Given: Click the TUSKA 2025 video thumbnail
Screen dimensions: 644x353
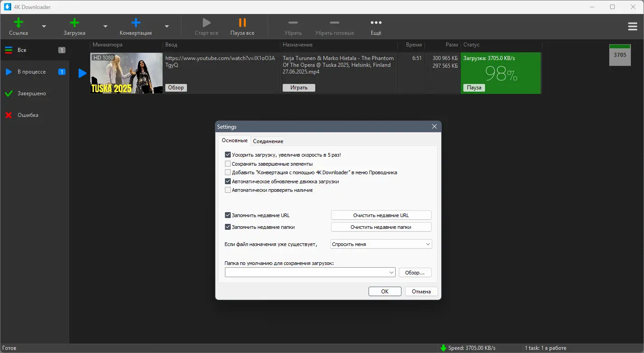Looking at the screenshot, I should pyautogui.click(x=126, y=73).
